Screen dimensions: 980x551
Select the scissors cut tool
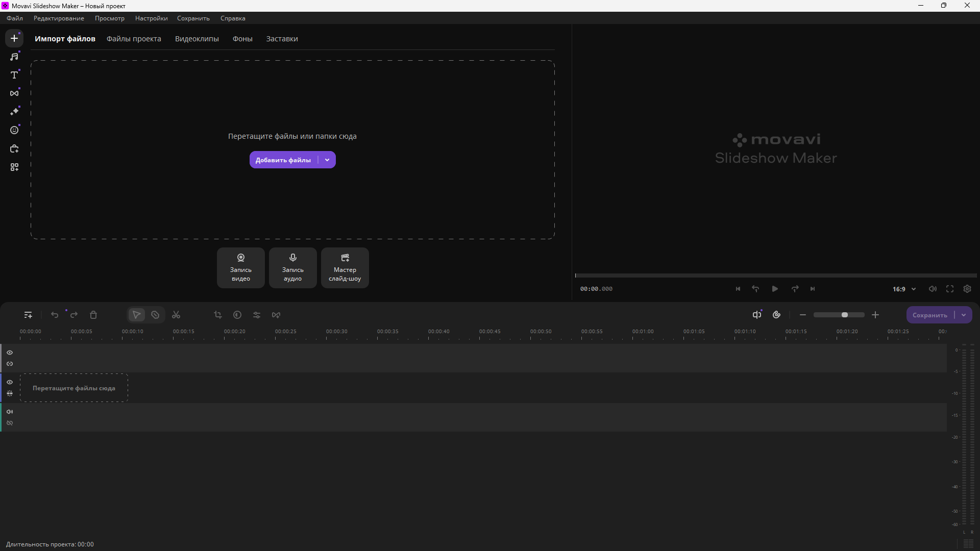click(x=176, y=315)
